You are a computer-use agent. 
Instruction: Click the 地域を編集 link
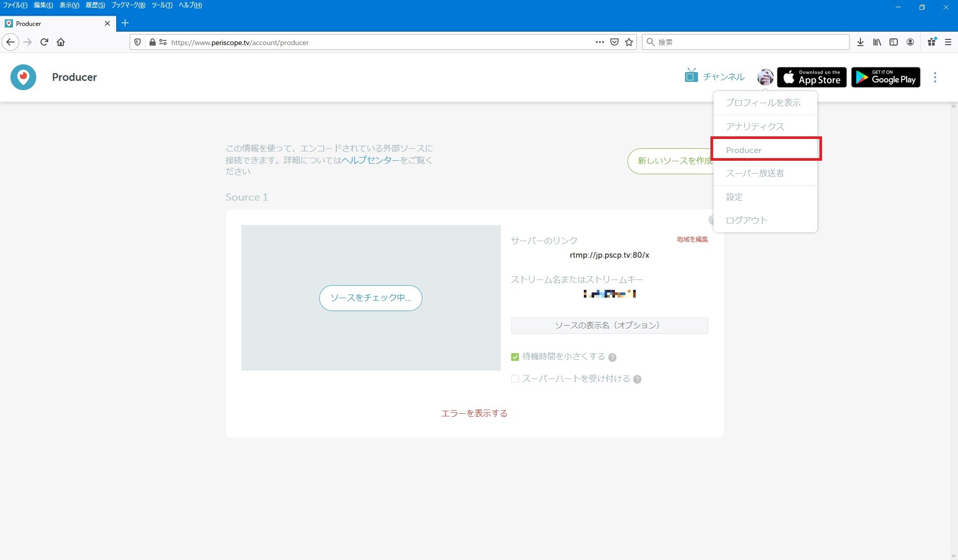pos(692,239)
